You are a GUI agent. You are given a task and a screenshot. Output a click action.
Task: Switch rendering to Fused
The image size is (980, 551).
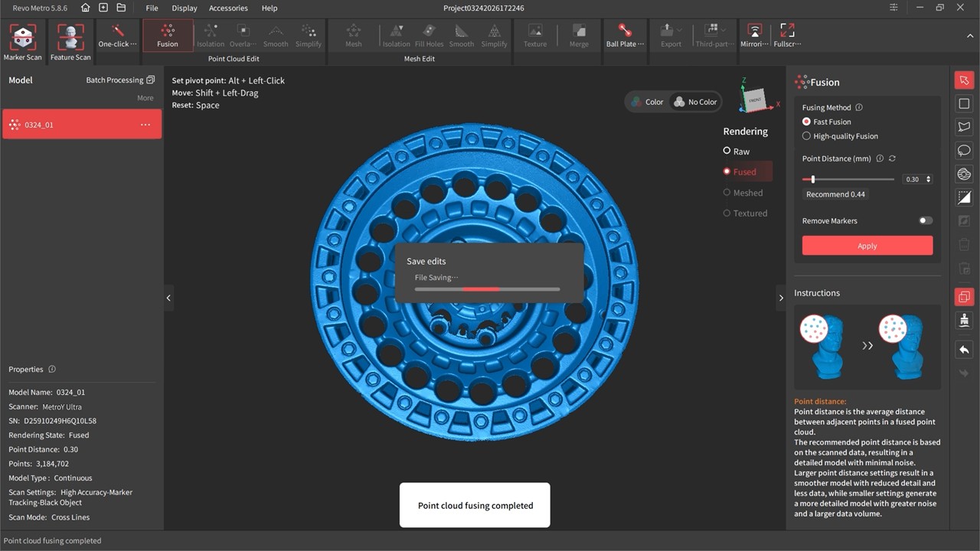pyautogui.click(x=740, y=172)
